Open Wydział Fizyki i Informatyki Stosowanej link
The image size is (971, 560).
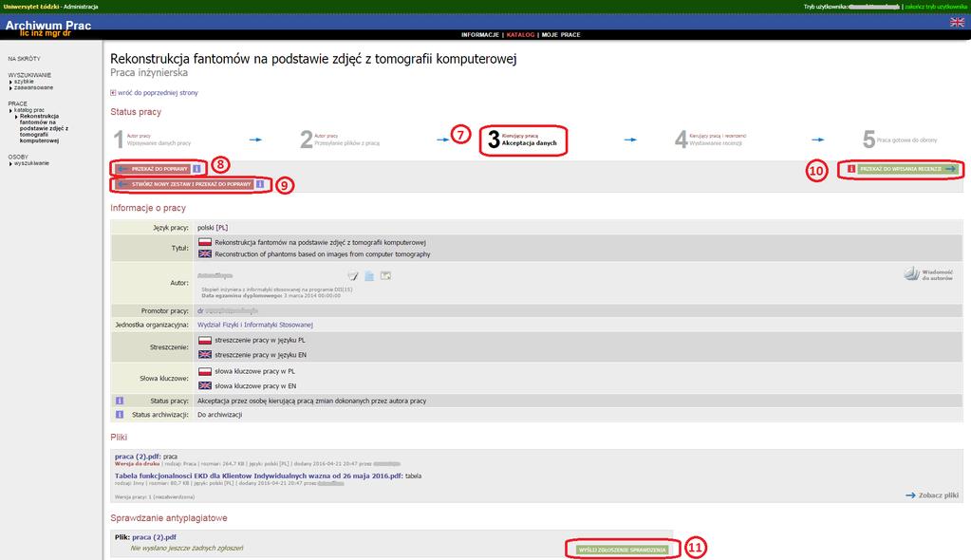pyautogui.click(x=255, y=325)
